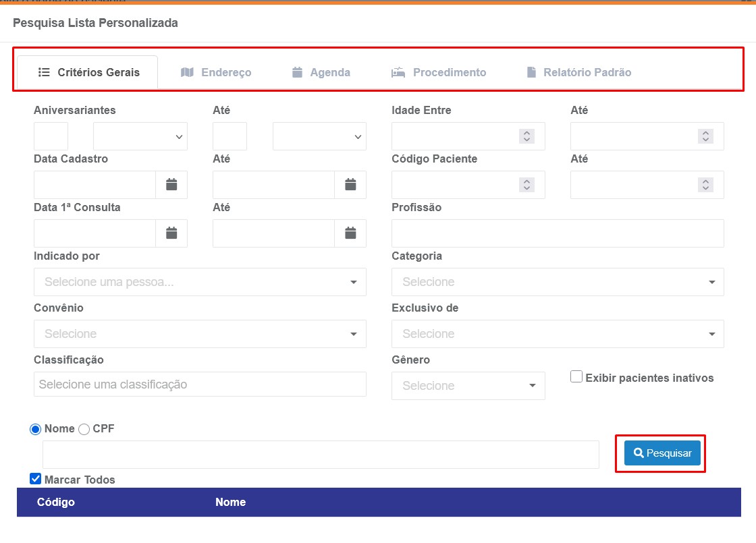Uncheck the Marcar Todos checkbox
Image resolution: width=756 pixels, height=543 pixels.
coord(36,479)
